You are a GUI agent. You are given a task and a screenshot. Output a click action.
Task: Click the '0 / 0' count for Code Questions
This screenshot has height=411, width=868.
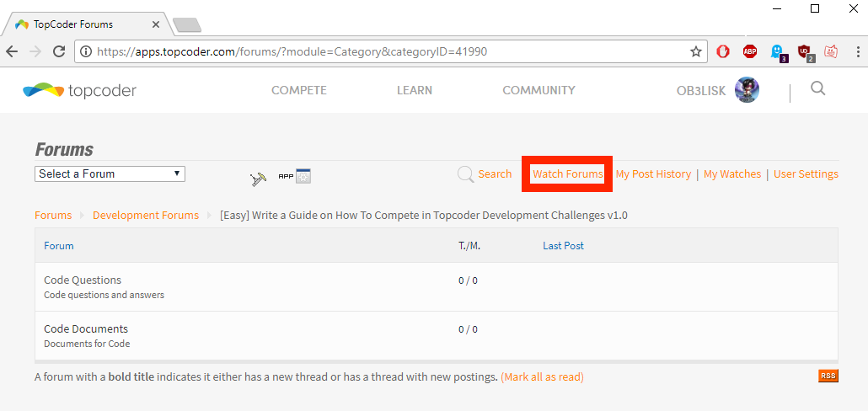468,280
